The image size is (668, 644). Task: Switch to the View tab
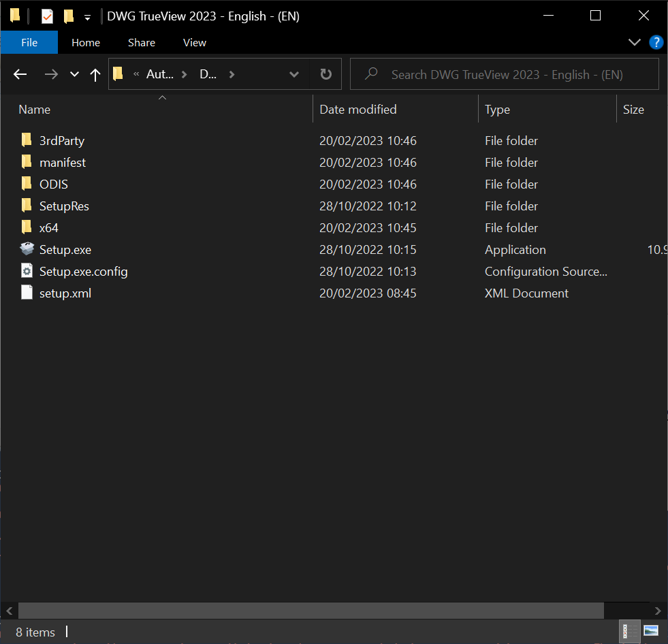(x=194, y=42)
